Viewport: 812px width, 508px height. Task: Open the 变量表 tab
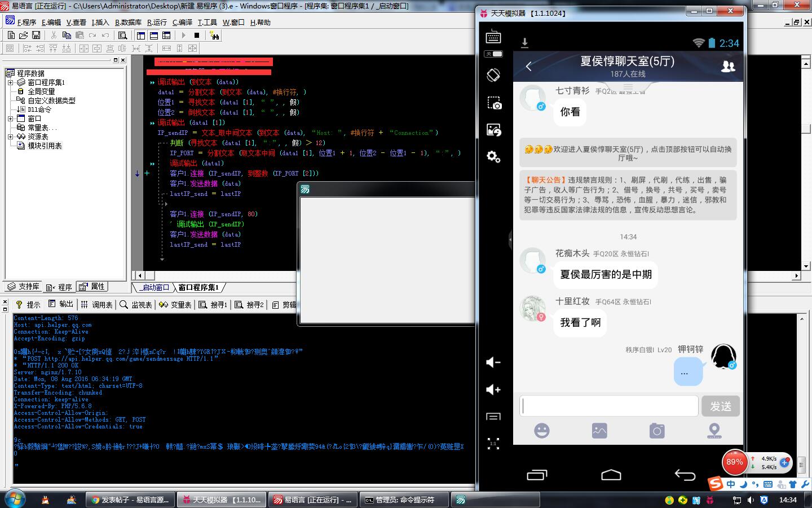[175, 305]
